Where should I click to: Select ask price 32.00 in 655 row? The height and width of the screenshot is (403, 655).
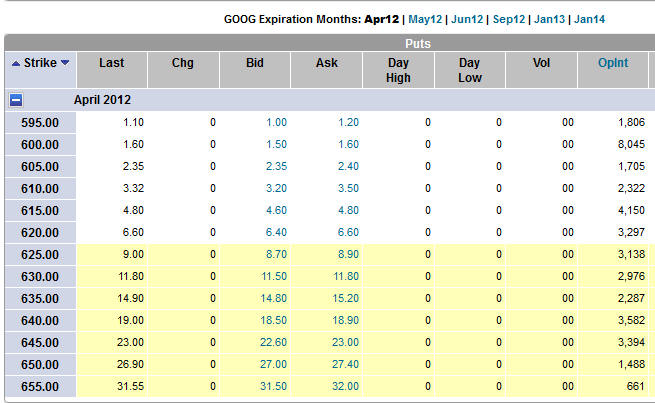point(345,386)
